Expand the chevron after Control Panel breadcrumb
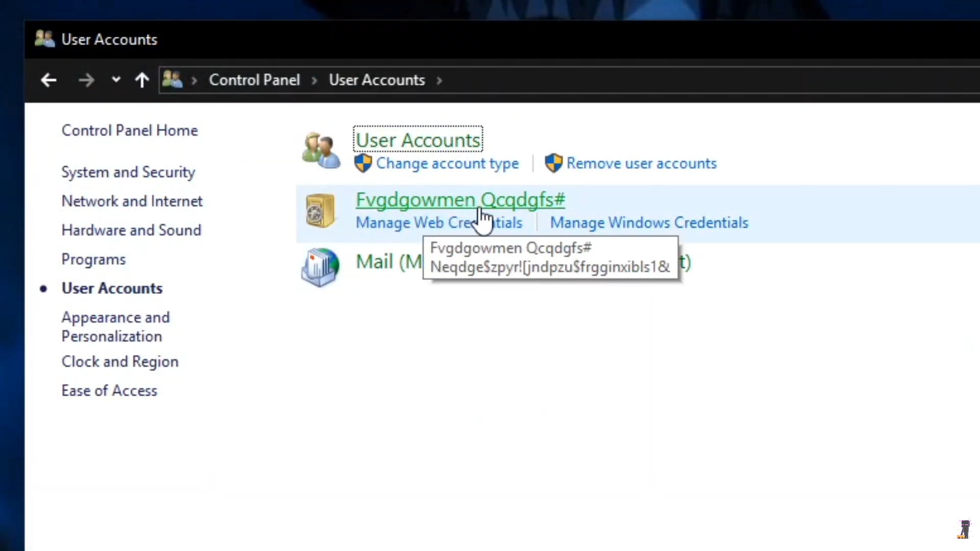The height and width of the screenshot is (551, 980). point(314,80)
